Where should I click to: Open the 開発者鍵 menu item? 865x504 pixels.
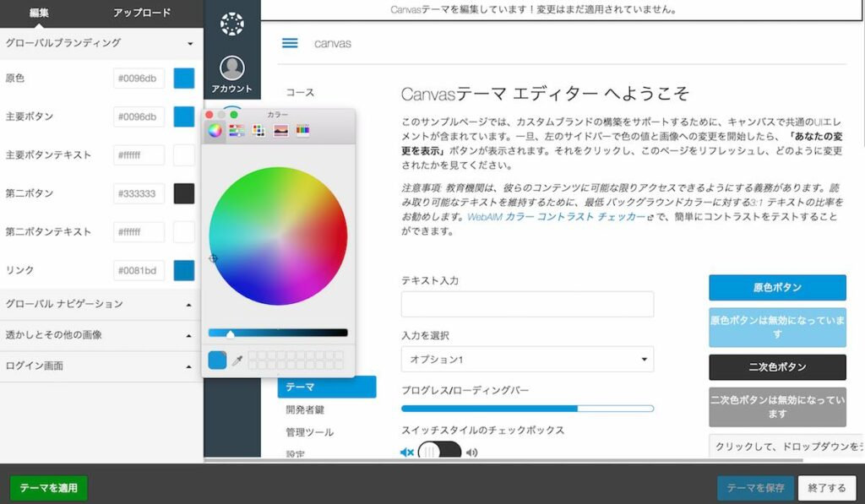[x=305, y=409]
